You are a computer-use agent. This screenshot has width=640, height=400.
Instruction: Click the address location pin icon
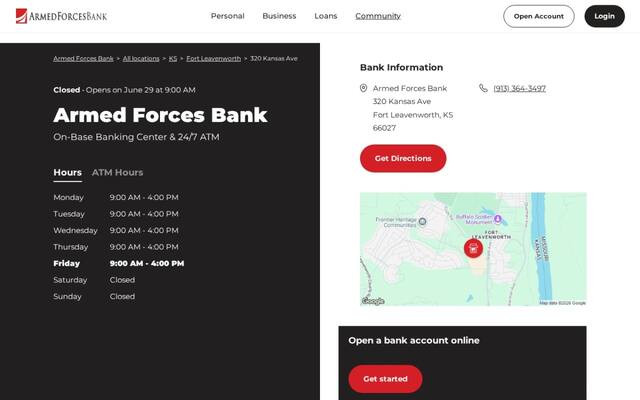[x=363, y=88]
